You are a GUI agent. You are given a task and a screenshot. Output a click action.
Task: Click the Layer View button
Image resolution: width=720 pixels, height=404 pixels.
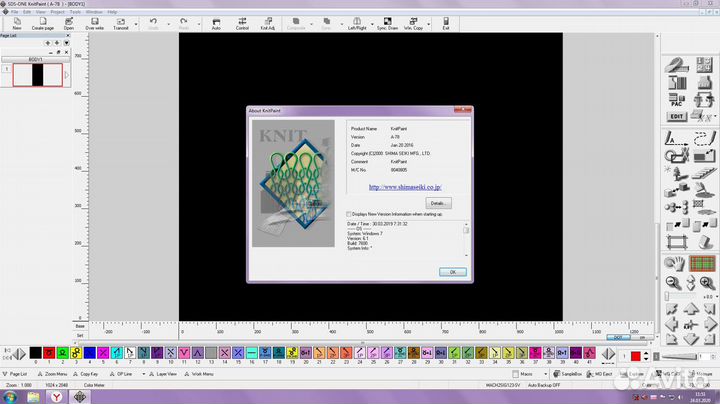coord(163,374)
